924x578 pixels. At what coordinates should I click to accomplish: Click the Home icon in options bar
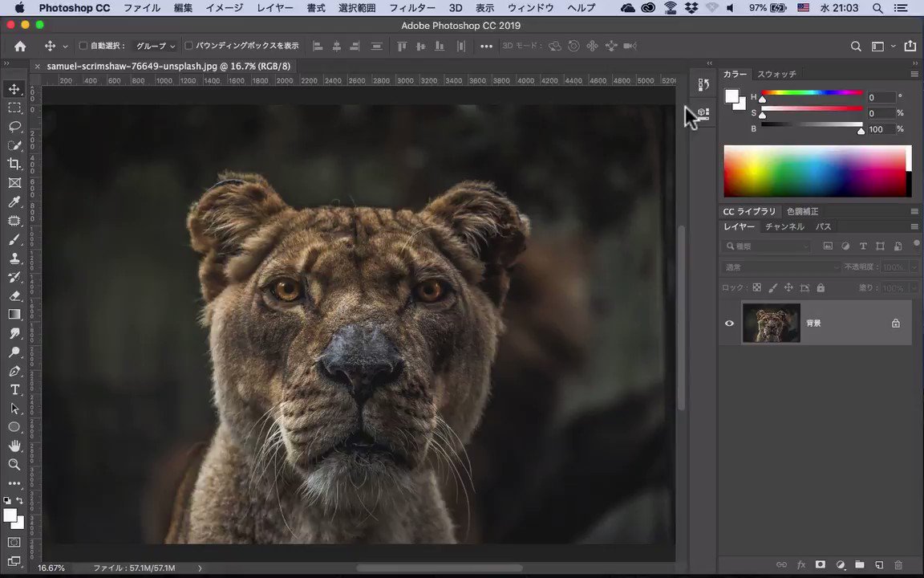click(20, 47)
